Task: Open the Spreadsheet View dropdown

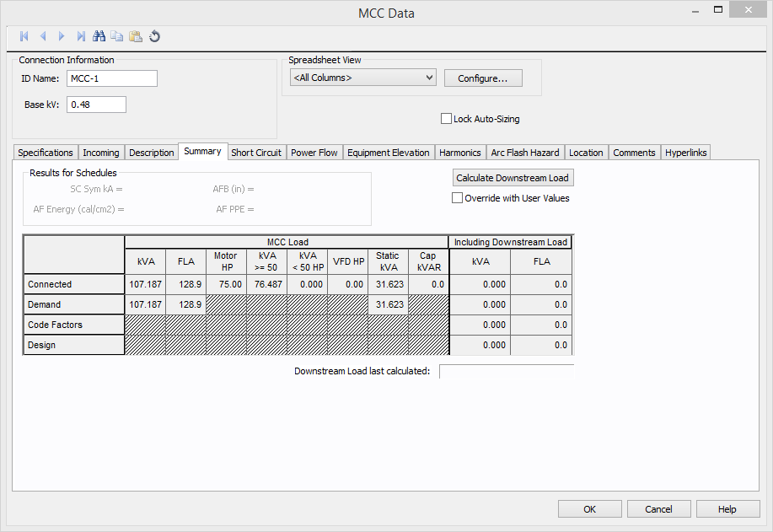Action: 362,78
